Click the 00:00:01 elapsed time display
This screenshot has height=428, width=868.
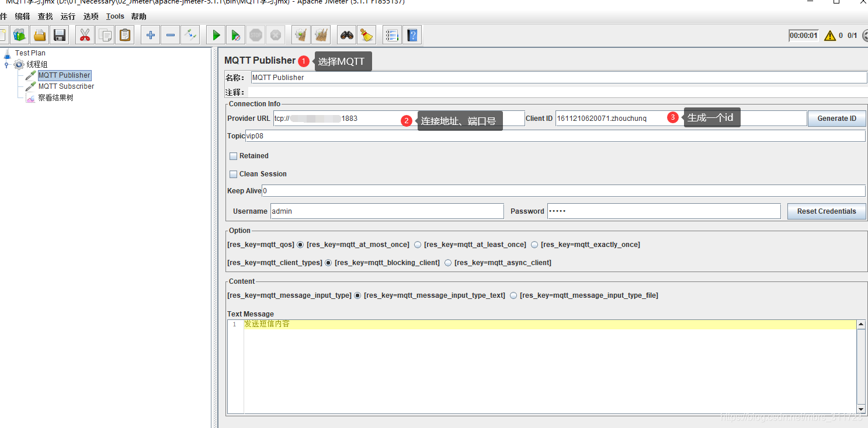click(x=804, y=36)
